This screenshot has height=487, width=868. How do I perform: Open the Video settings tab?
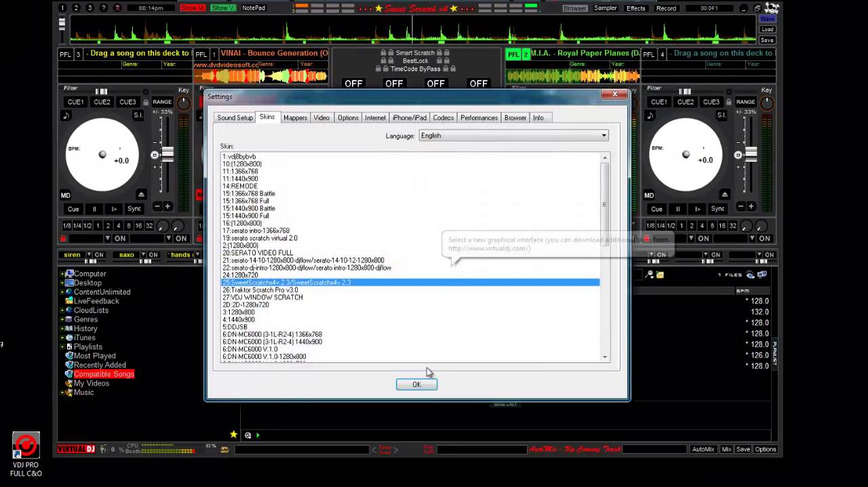point(321,117)
